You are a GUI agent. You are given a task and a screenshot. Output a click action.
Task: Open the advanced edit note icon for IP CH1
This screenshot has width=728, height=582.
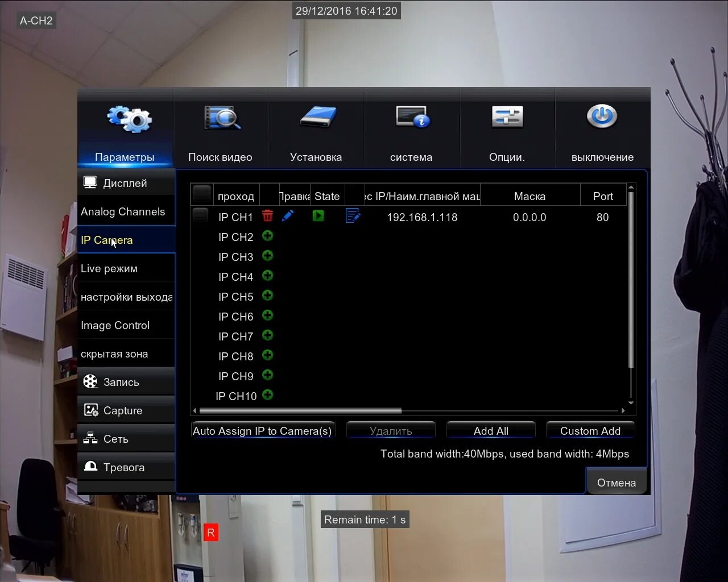pyautogui.click(x=353, y=216)
